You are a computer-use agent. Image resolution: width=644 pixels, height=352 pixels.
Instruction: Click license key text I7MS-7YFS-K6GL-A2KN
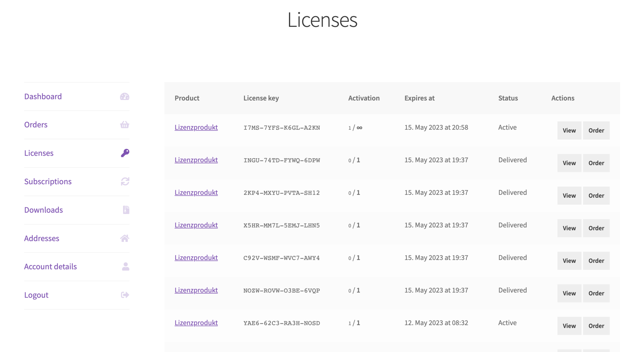281,128
